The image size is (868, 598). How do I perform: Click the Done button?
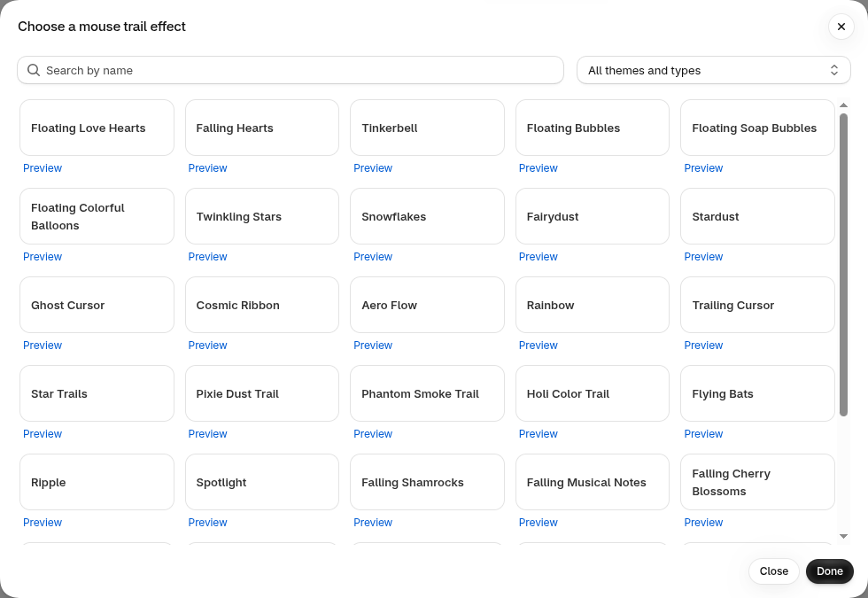point(829,571)
